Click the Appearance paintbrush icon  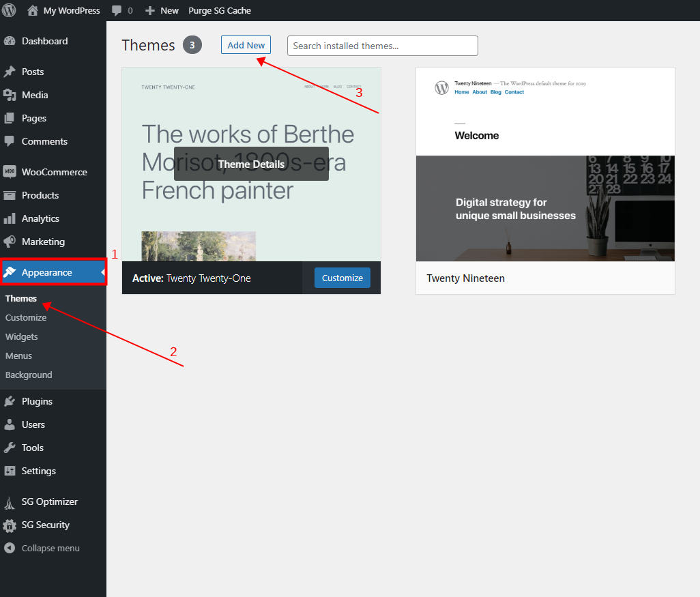coord(10,272)
